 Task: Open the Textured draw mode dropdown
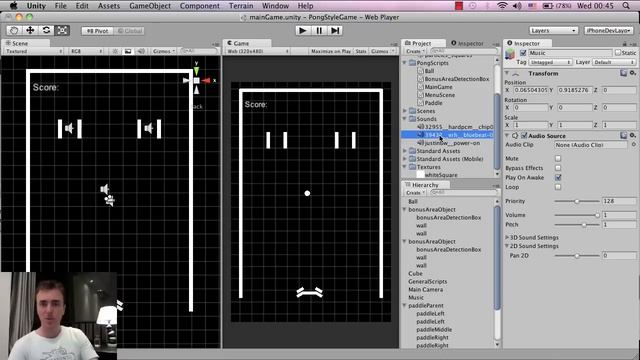tap(33, 51)
